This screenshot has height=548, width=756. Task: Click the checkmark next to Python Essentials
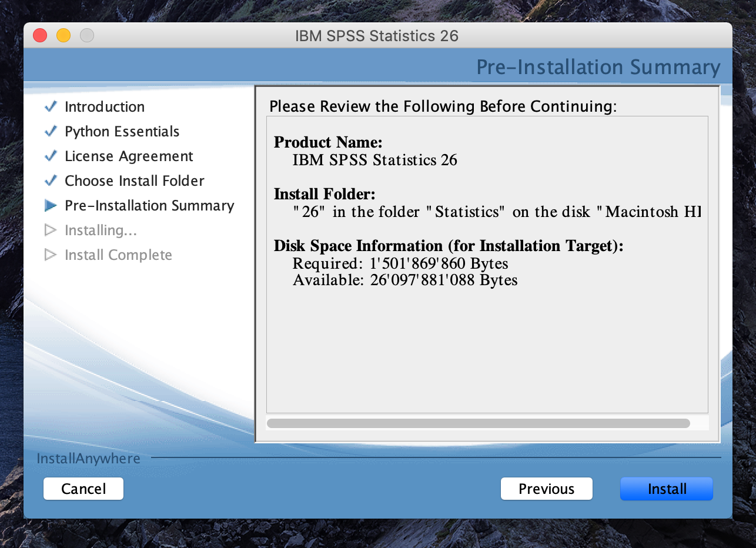point(51,131)
